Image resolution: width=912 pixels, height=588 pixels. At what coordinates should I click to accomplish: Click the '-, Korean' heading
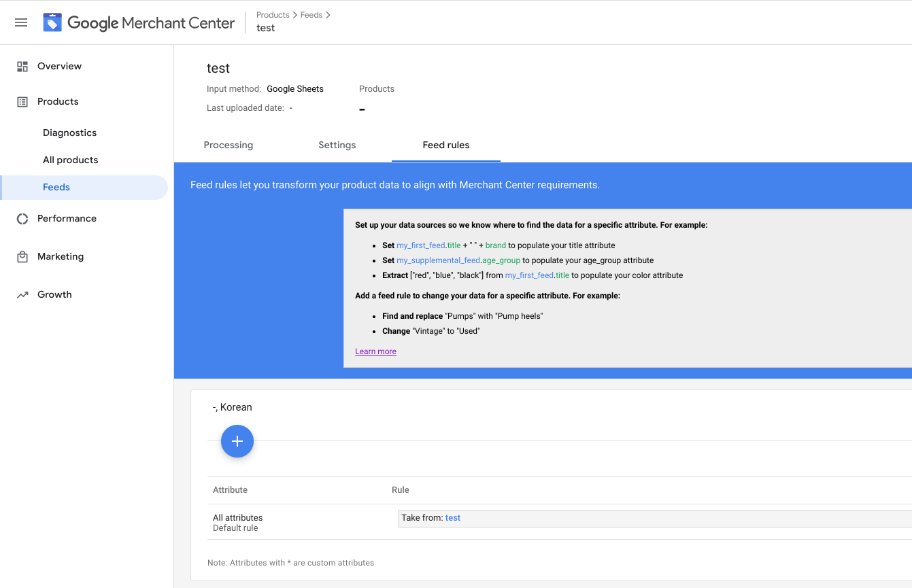[x=233, y=407]
